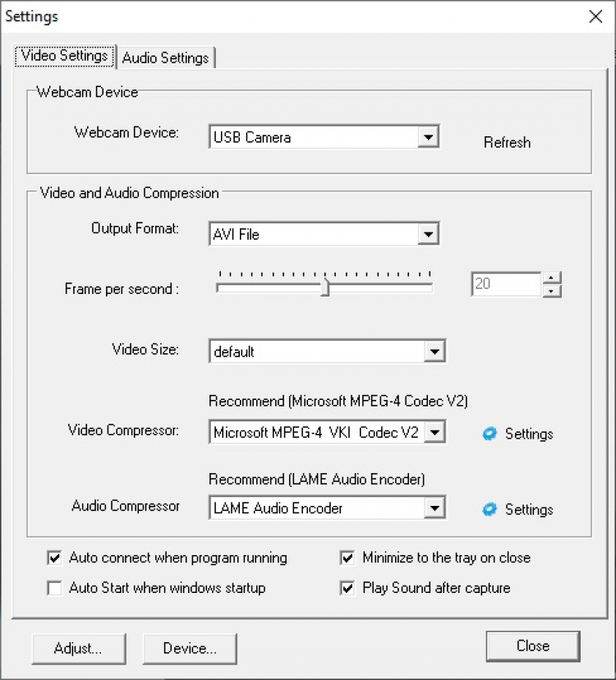Toggle Auto connect when program running
The height and width of the screenshot is (680, 616).
coord(55,558)
